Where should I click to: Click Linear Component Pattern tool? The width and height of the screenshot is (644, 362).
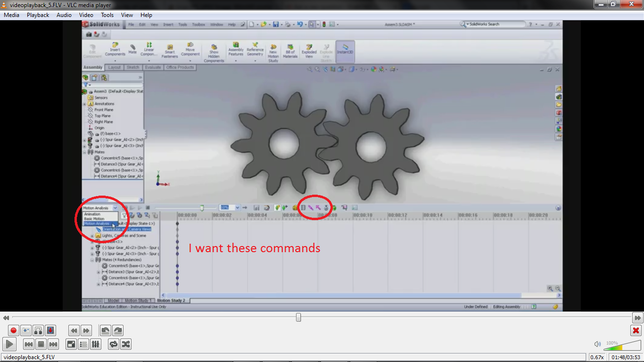pos(149,51)
